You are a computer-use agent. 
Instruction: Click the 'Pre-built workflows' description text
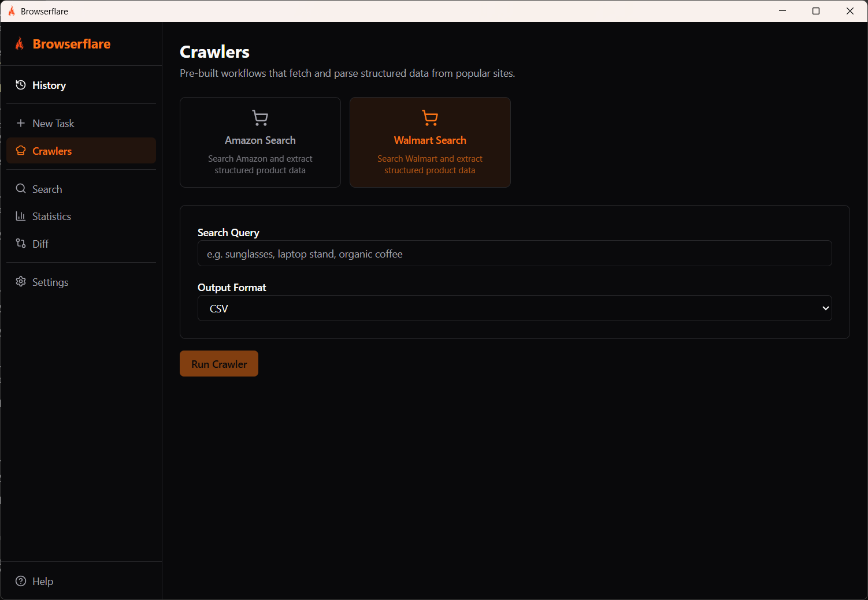tap(347, 73)
